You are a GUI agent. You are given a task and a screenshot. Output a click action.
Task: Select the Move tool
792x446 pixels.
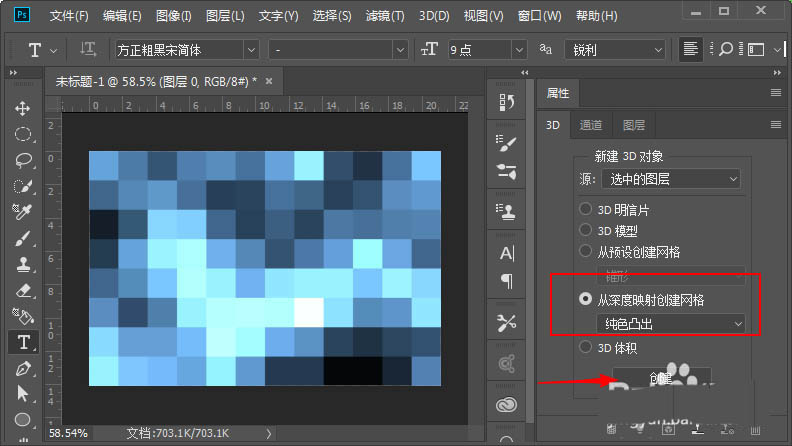[x=22, y=108]
